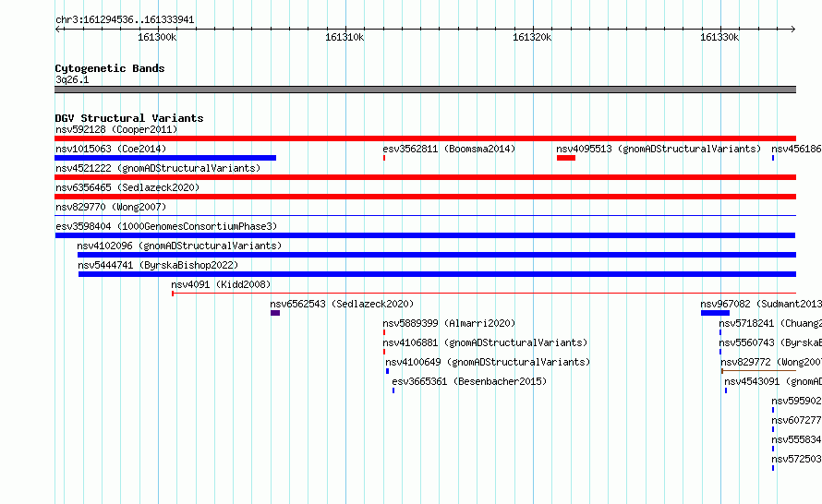
Task: Click the 3q26.1 band label
Action: [x=72, y=79]
